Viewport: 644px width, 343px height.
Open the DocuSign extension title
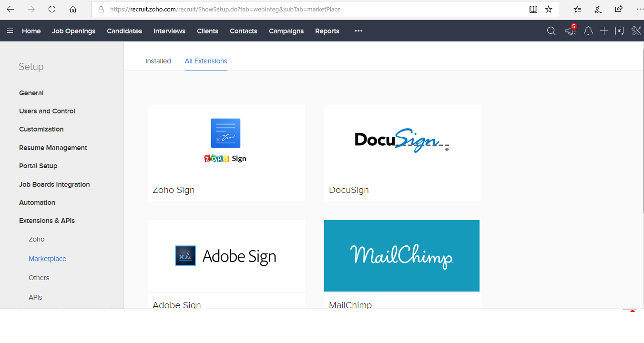349,190
